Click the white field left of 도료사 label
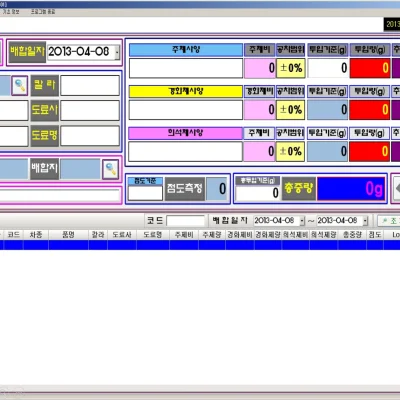400x400 pixels. [14, 111]
